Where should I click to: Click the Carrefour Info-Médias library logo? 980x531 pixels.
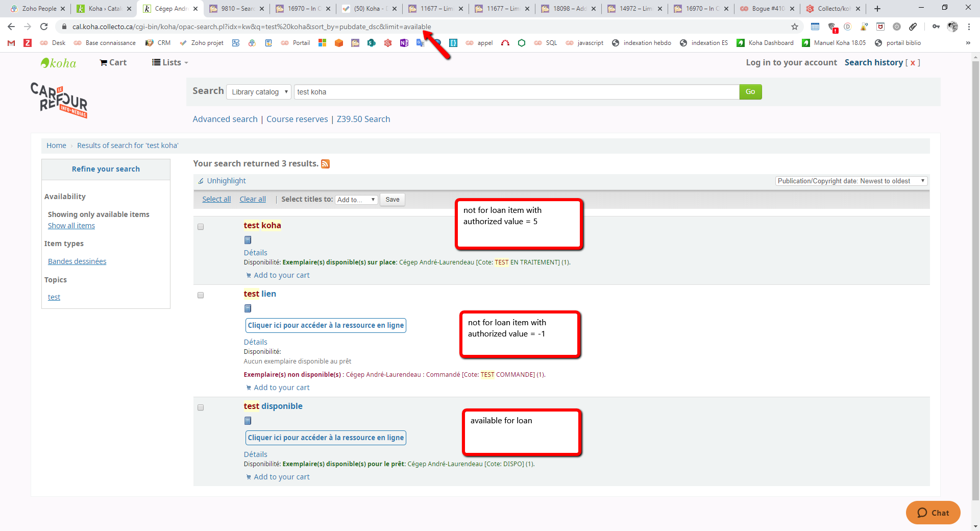point(59,100)
